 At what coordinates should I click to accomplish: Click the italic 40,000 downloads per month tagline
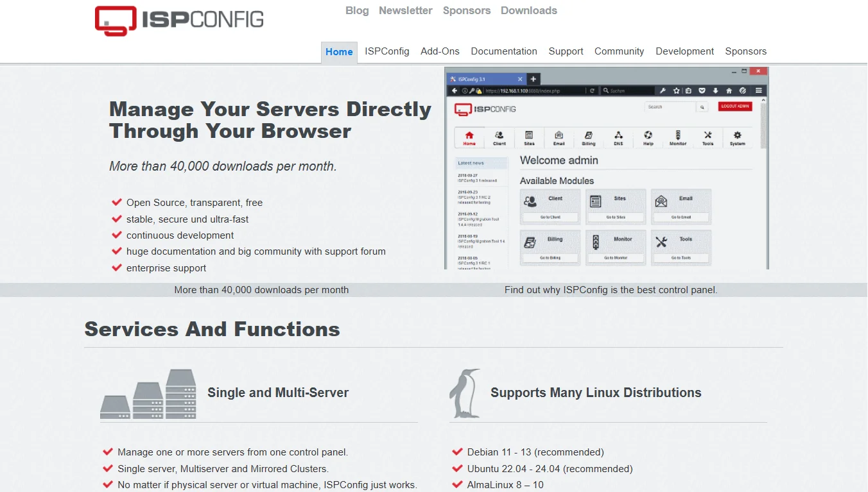223,166
